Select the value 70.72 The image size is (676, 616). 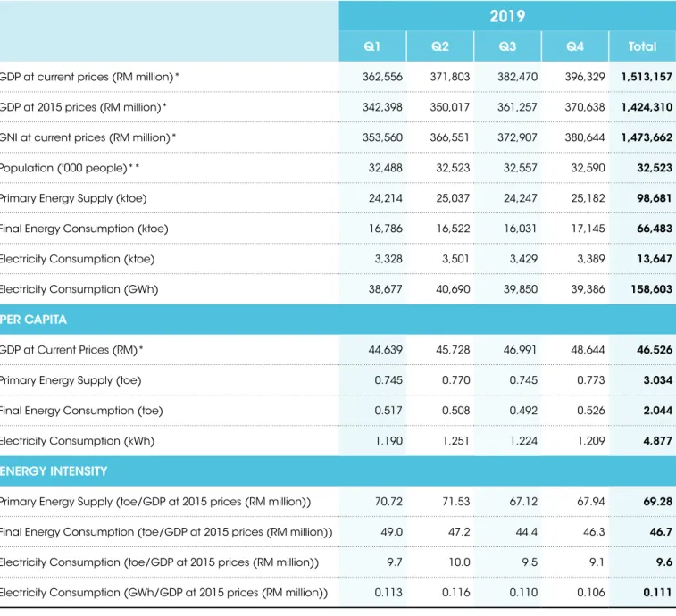tap(388, 502)
